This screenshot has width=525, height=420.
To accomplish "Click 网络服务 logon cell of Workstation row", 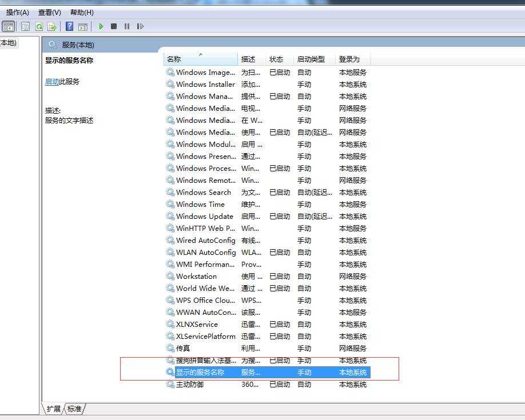I will click(x=353, y=277).
